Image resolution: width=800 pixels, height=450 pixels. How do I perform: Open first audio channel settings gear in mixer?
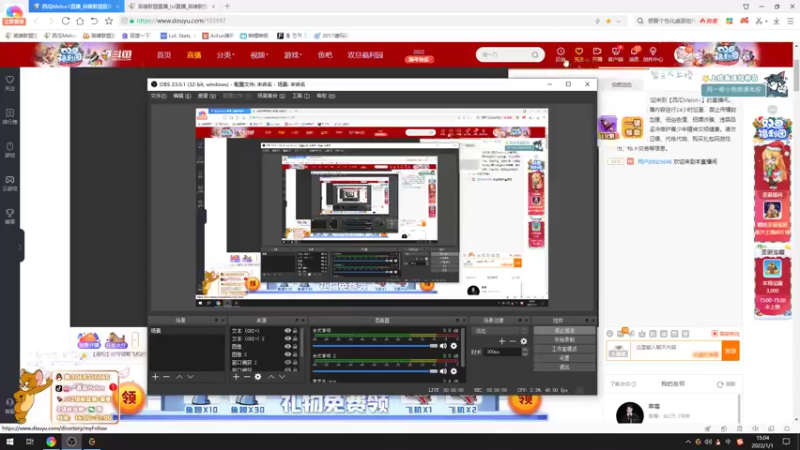454,346
